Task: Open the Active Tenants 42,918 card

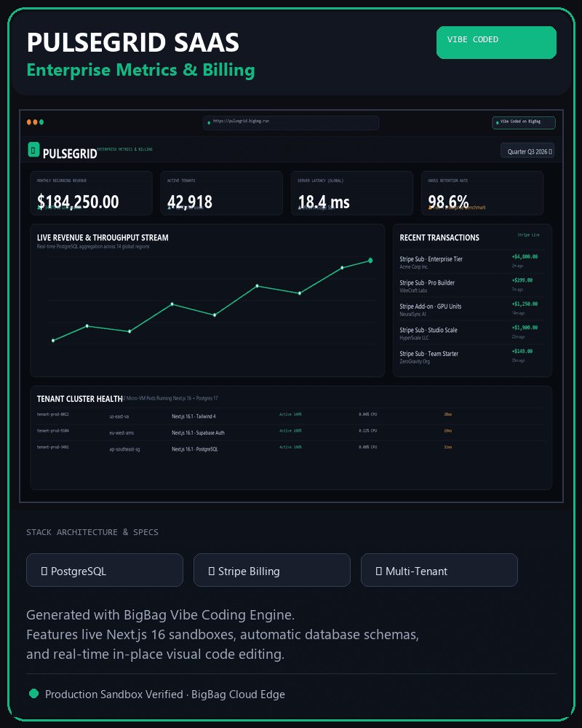Action: [221, 193]
